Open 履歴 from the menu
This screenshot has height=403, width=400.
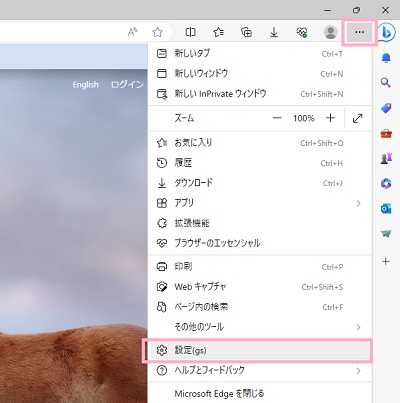click(260, 163)
